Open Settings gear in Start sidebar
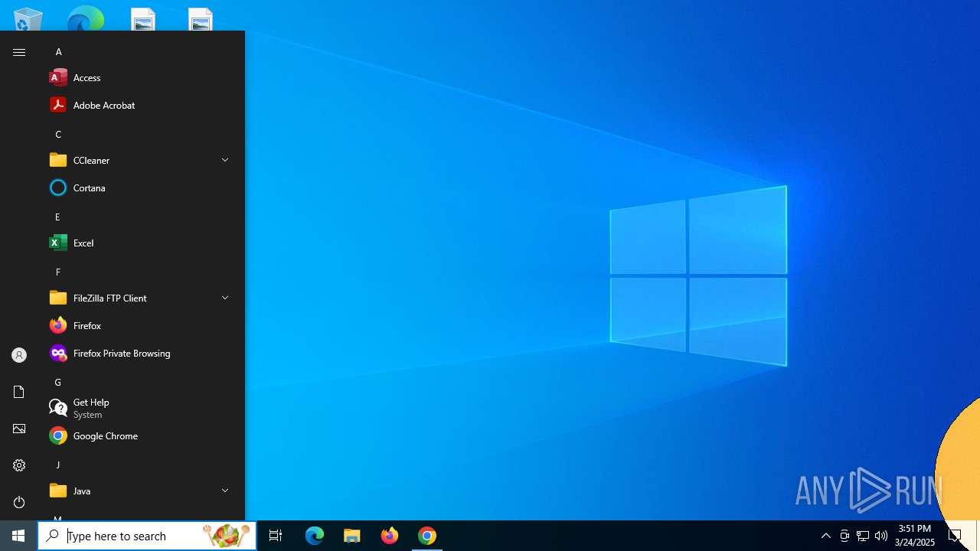Image resolution: width=980 pixels, height=551 pixels. 19,465
